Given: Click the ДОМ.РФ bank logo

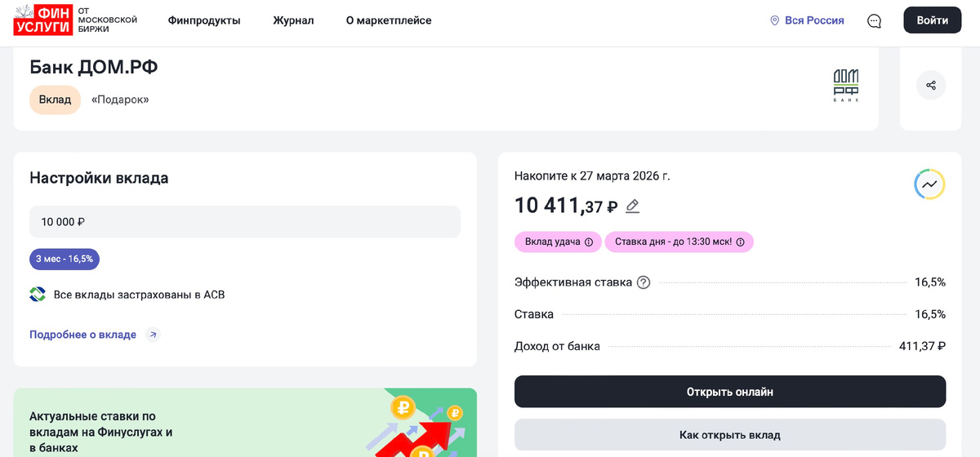Looking at the screenshot, I should click(845, 86).
